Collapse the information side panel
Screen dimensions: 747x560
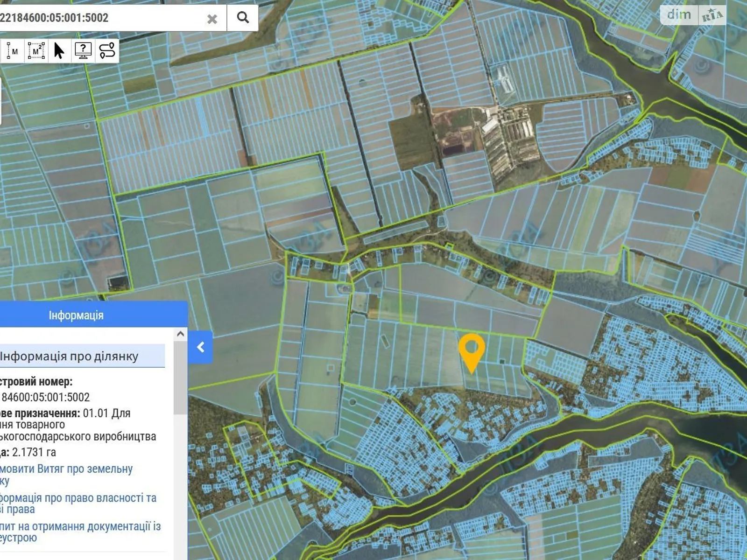click(x=201, y=347)
